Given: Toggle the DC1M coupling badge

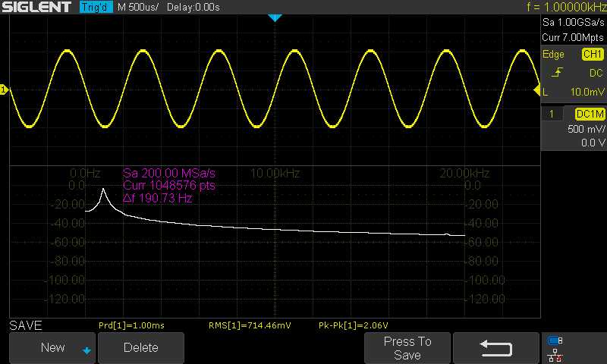Looking at the screenshot, I should pyautogui.click(x=589, y=114).
